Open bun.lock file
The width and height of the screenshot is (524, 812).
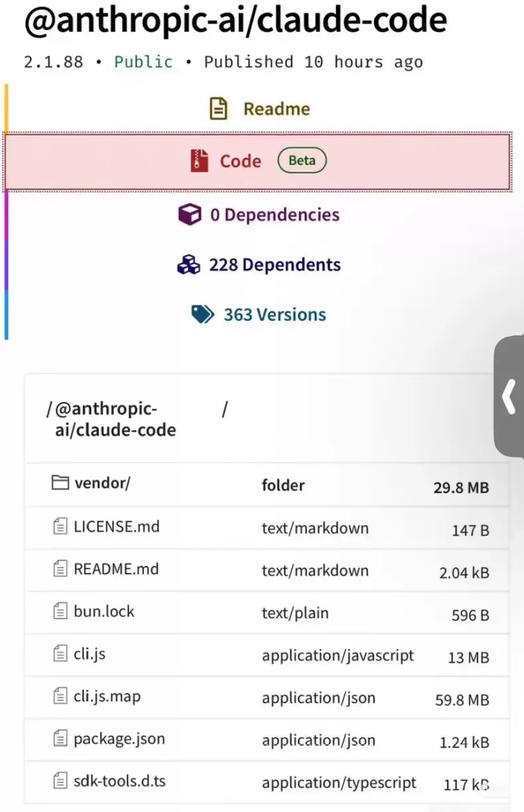click(104, 611)
